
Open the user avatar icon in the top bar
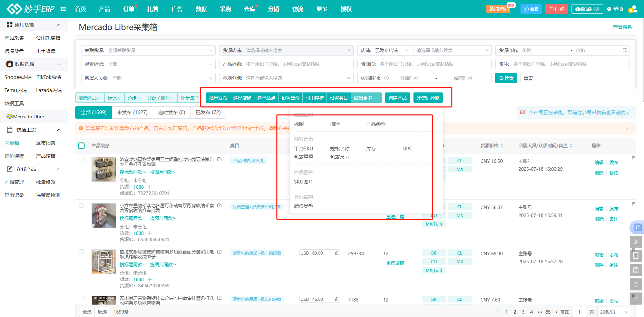[633, 9]
